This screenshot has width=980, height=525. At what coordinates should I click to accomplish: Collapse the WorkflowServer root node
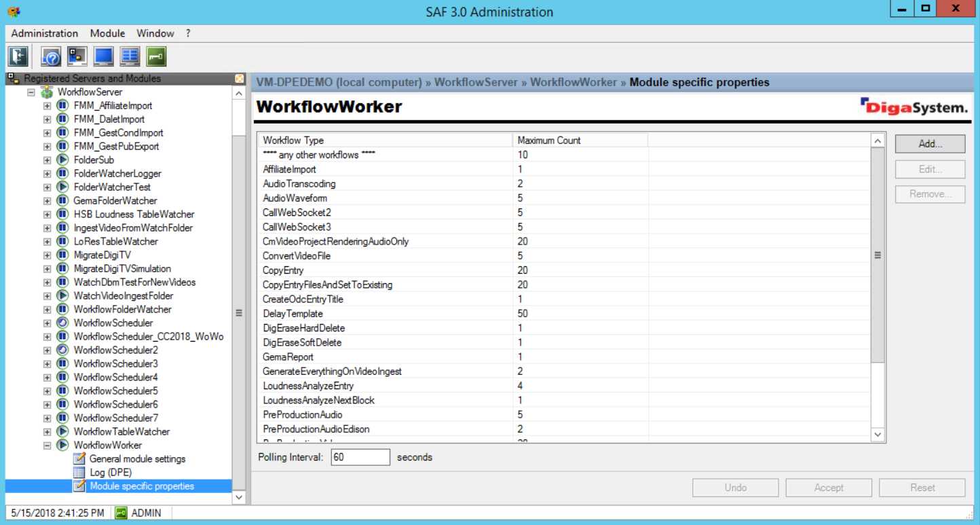[31, 92]
